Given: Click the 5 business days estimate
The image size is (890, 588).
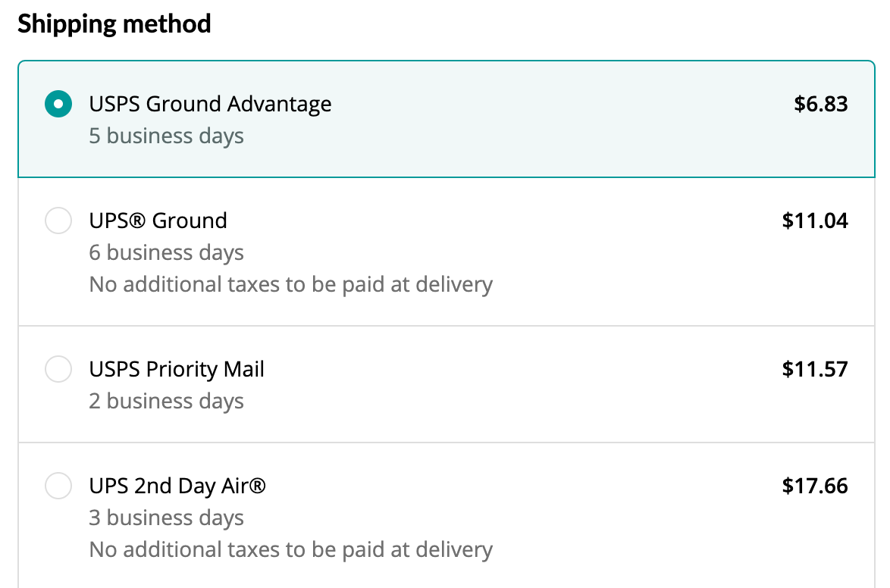Looking at the screenshot, I should [166, 136].
